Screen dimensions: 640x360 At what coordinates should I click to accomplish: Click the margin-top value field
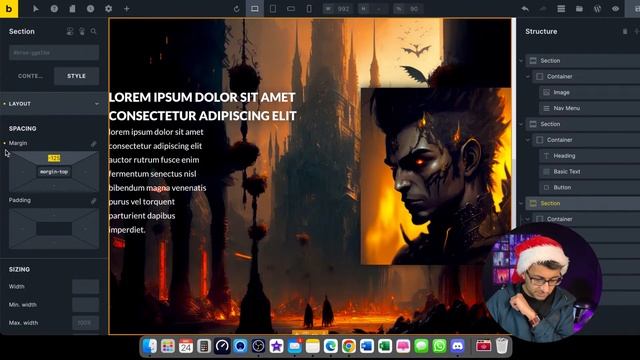click(x=54, y=158)
